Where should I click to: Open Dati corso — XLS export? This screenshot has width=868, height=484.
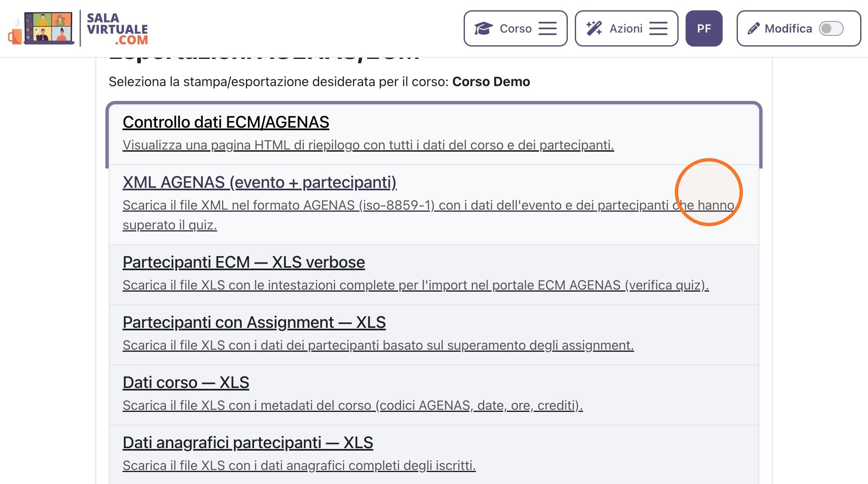tap(186, 383)
